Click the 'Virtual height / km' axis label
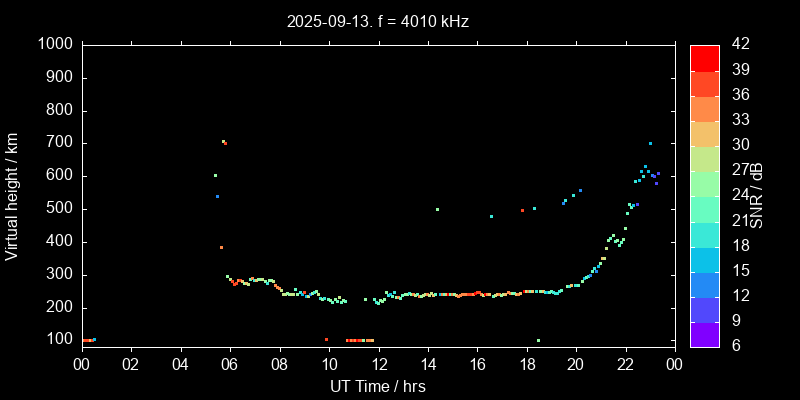Screen dimensions: 800x400 pos(12,197)
